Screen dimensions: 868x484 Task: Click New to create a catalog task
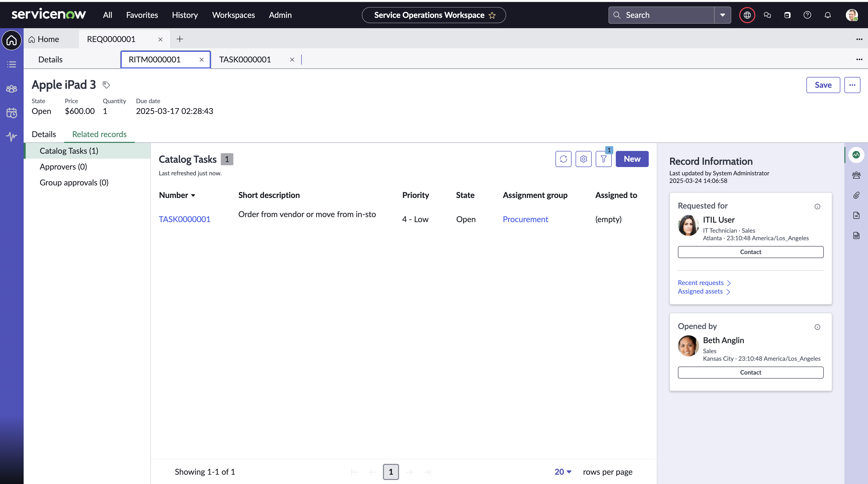point(632,159)
